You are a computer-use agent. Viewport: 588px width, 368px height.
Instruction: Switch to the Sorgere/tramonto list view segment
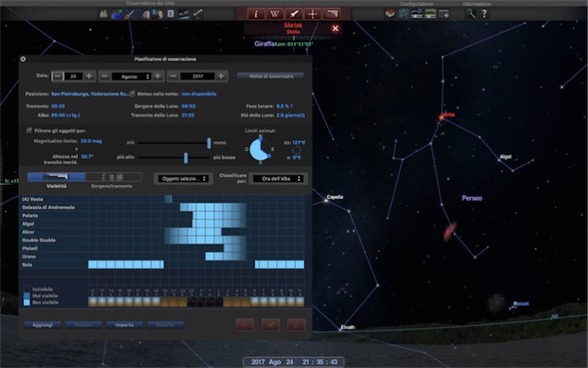113,177
